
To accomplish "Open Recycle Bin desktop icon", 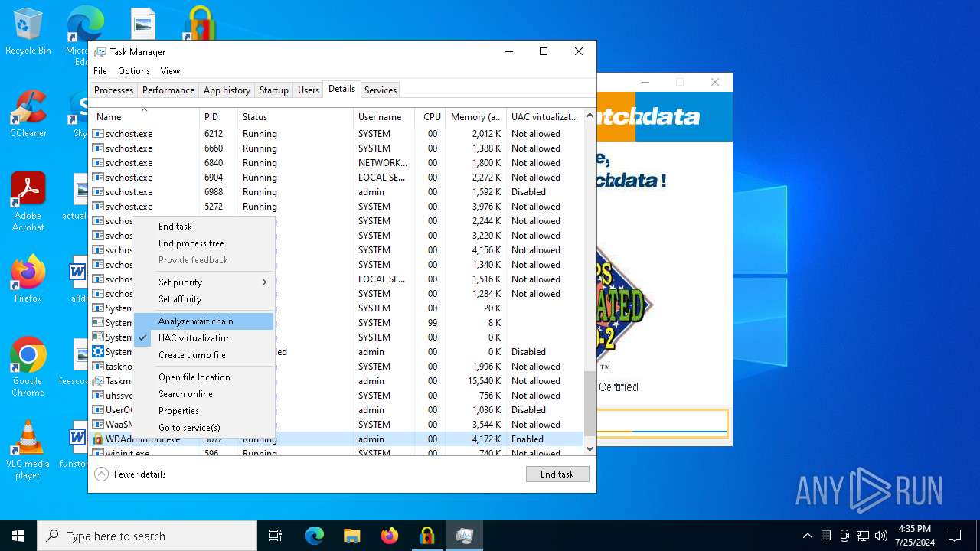I will pyautogui.click(x=28, y=32).
